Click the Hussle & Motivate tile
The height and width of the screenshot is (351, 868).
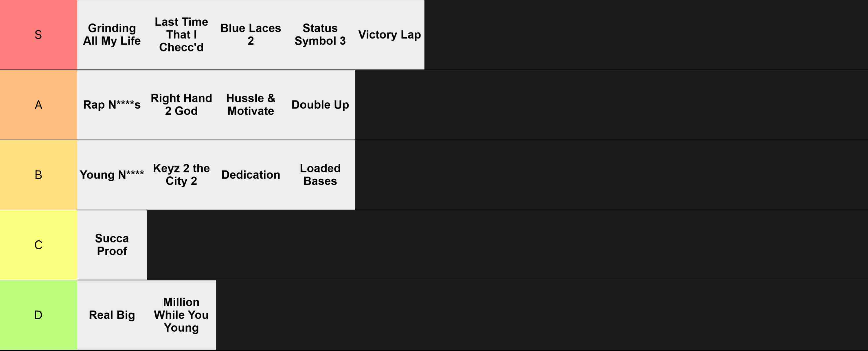coord(251,105)
